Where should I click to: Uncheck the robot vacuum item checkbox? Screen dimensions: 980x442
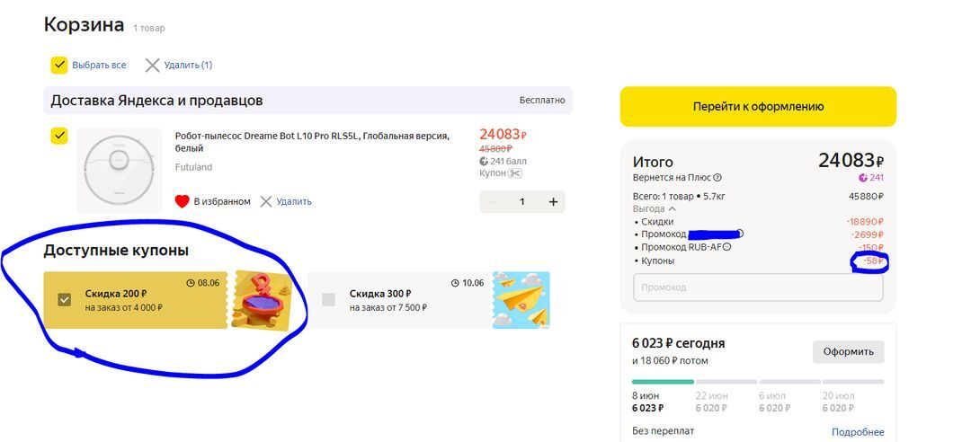tap(59, 136)
